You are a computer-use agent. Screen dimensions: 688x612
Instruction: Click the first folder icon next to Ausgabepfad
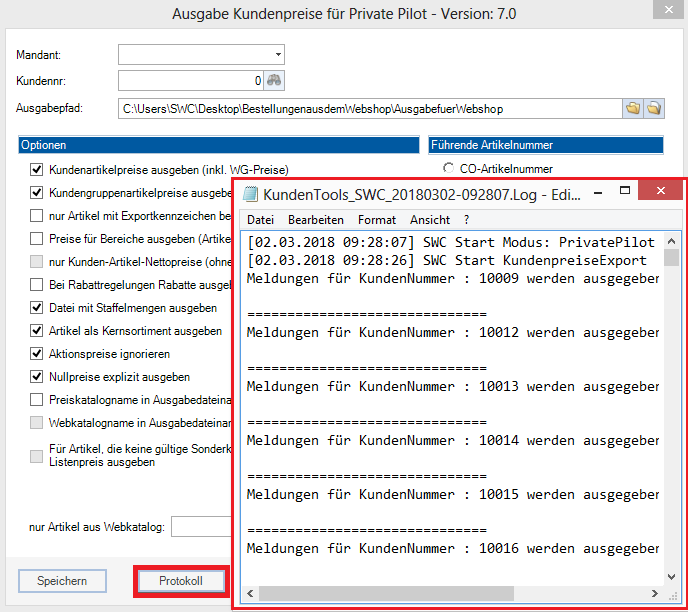tap(632, 107)
